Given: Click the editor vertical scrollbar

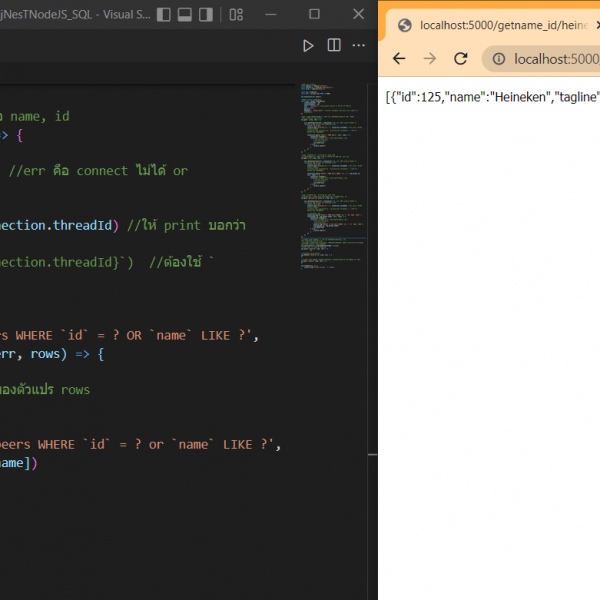Looking at the screenshot, I should [x=371, y=300].
